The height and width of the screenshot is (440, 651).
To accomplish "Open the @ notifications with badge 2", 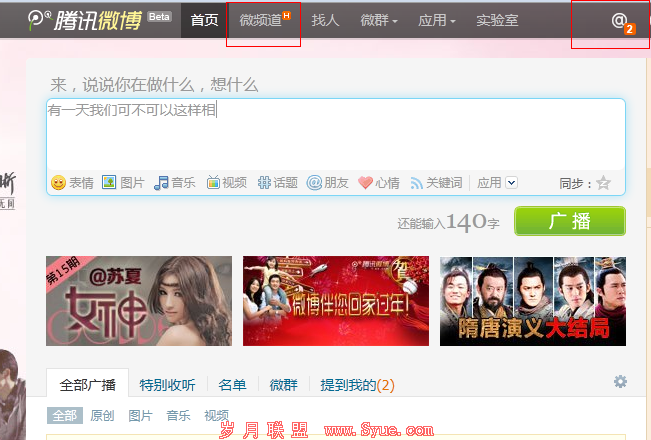I will pos(623,22).
